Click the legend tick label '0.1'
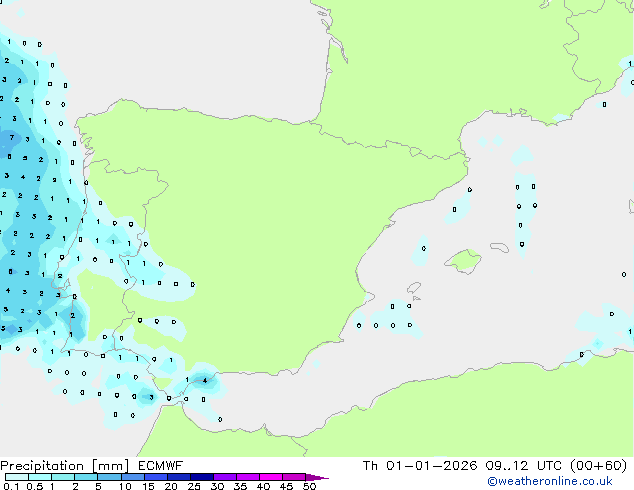Viewport: 634px width, 490px height. pos(11,486)
